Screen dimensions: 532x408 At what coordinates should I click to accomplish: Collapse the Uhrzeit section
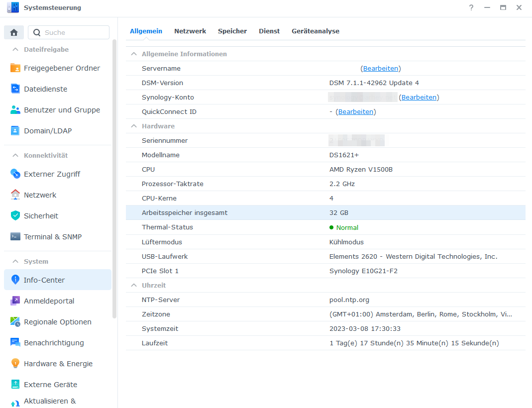pos(134,285)
